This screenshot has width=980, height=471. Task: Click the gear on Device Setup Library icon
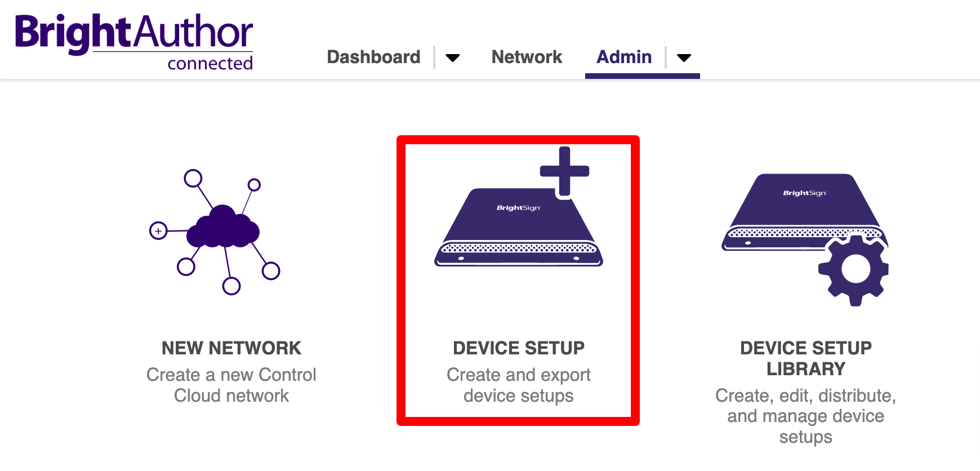(x=855, y=270)
